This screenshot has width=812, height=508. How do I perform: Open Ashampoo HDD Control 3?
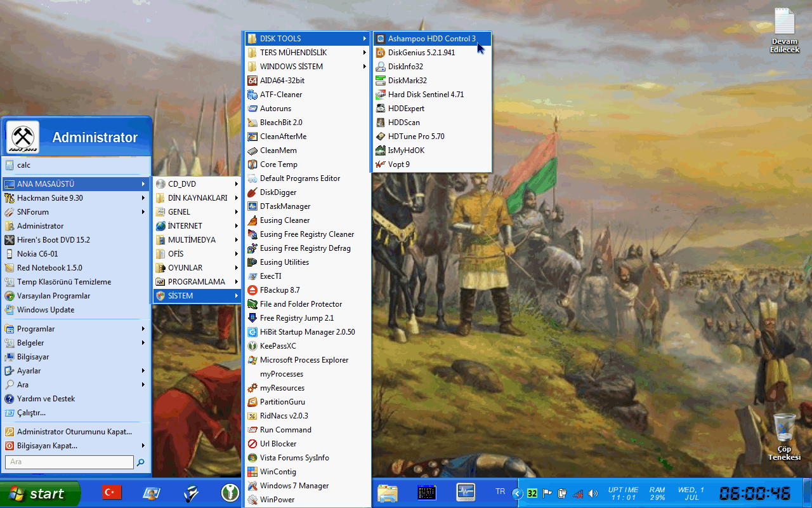pyautogui.click(x=432, y=39)
